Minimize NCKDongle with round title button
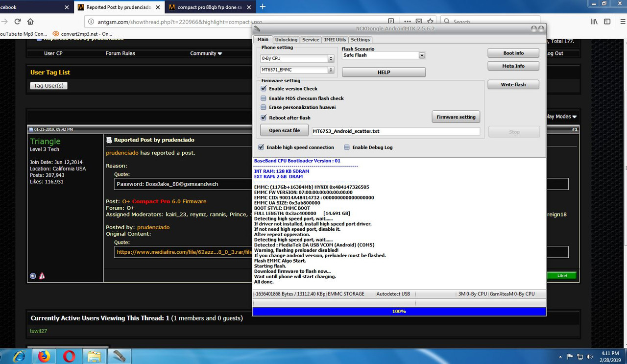Screen dimensions: 627x364 pos(533,28)
